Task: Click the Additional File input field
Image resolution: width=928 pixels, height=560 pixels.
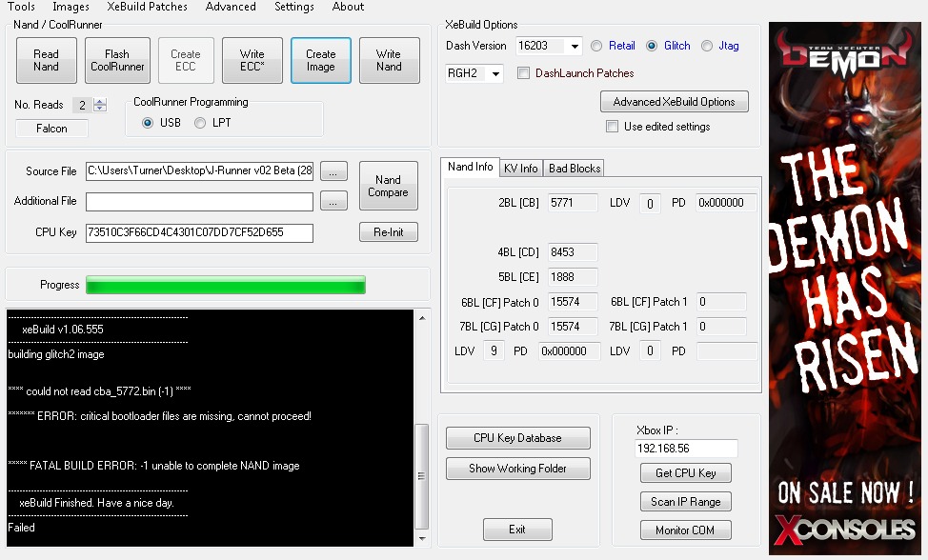Action: [199, 202]
